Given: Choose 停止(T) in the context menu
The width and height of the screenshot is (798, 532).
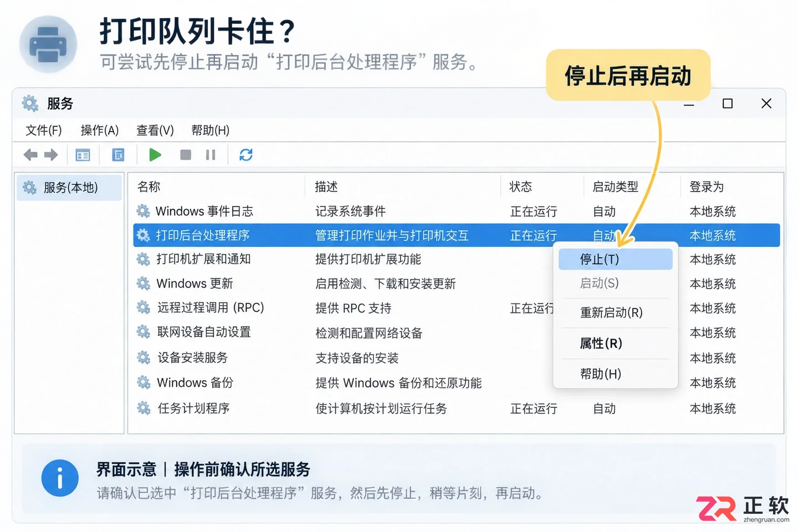Looking at the screenshot, I should pos(615,259).
